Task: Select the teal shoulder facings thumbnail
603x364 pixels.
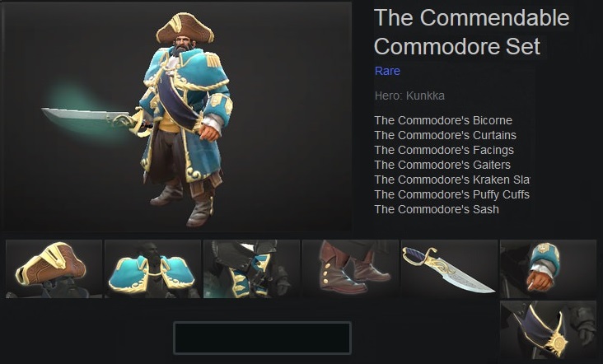Action: point(152,268)
